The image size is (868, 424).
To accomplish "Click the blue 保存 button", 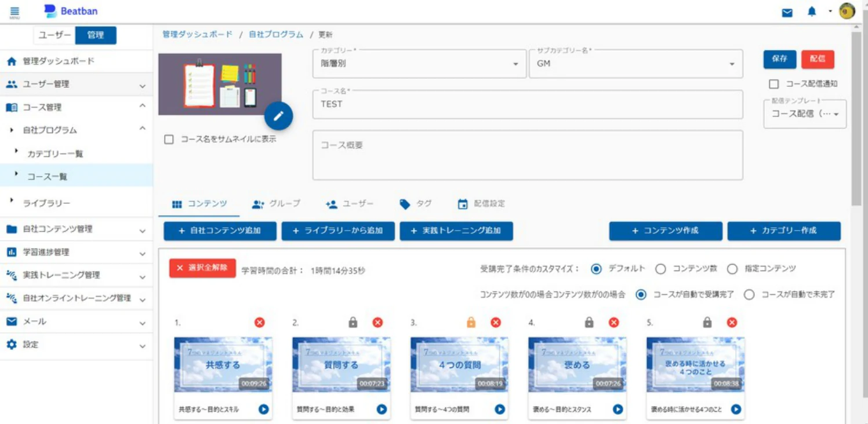I will [780, 59].
